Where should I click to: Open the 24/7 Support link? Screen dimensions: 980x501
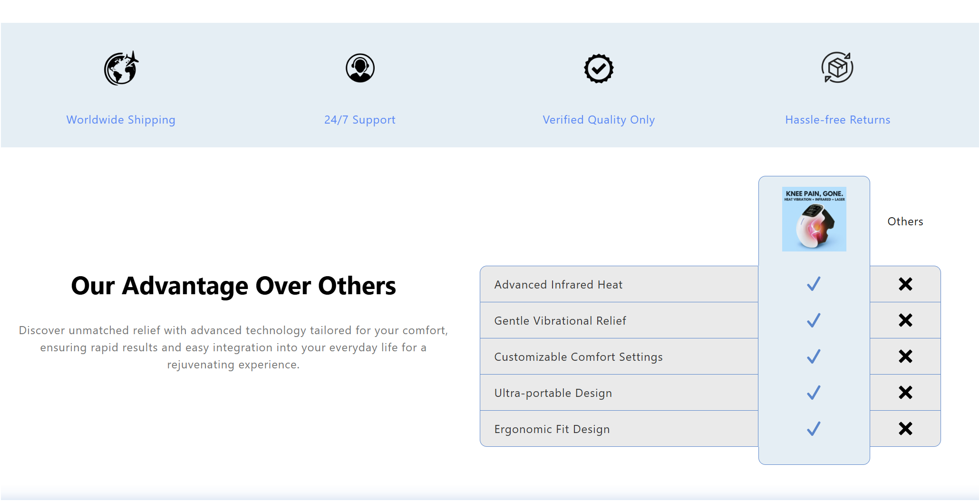360,120
